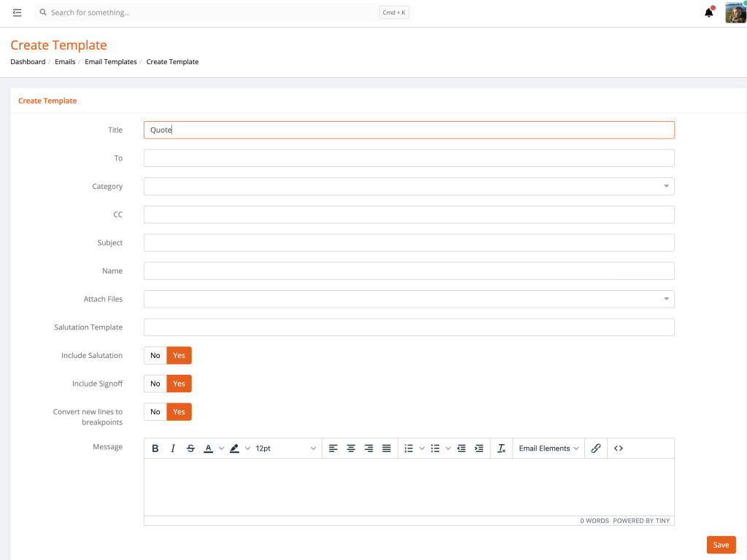Toggle strikethrough text formatting
Screen dimensions: 747x560
191,448
